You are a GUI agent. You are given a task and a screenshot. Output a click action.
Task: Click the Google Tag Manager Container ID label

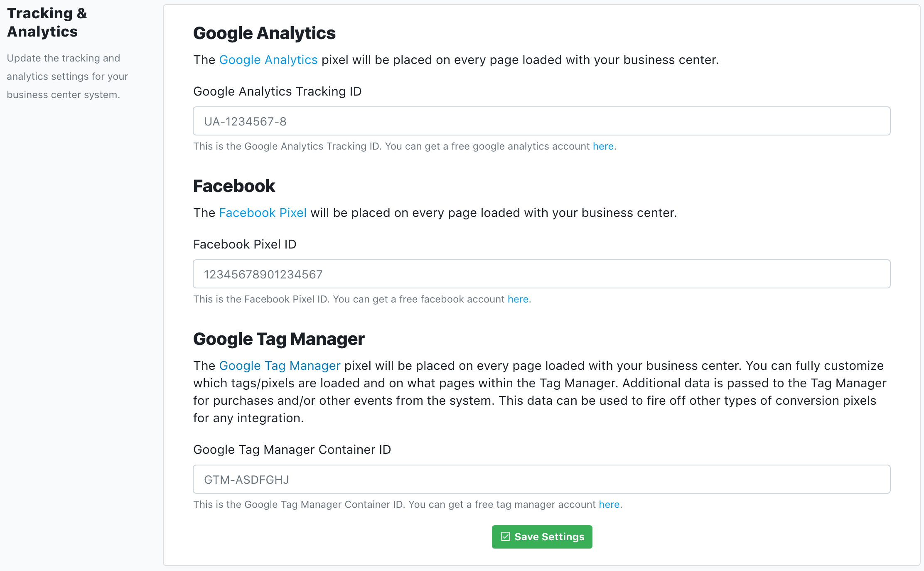click(292, 450)
